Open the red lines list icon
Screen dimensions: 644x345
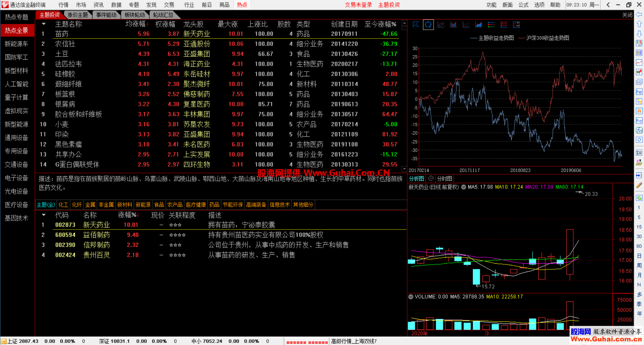click(x=504, y=24)
